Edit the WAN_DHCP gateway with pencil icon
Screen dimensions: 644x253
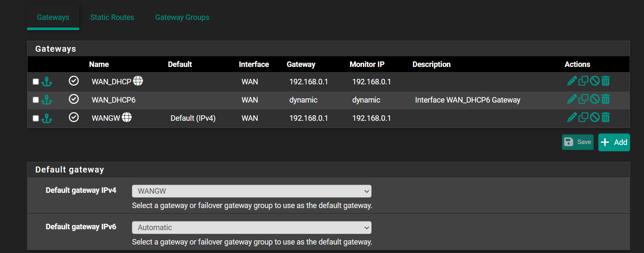[x=572, y=81]
